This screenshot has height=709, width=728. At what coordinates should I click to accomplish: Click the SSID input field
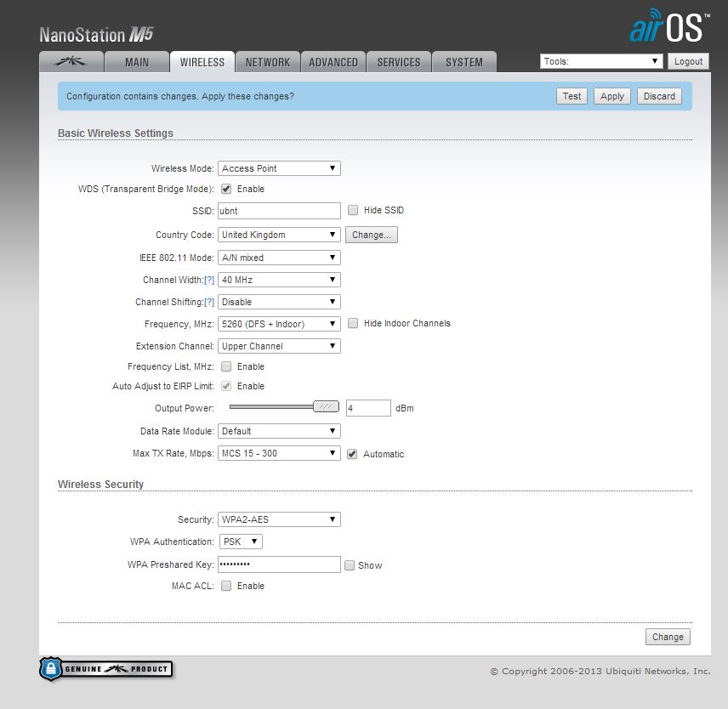[x=279, y=210]
